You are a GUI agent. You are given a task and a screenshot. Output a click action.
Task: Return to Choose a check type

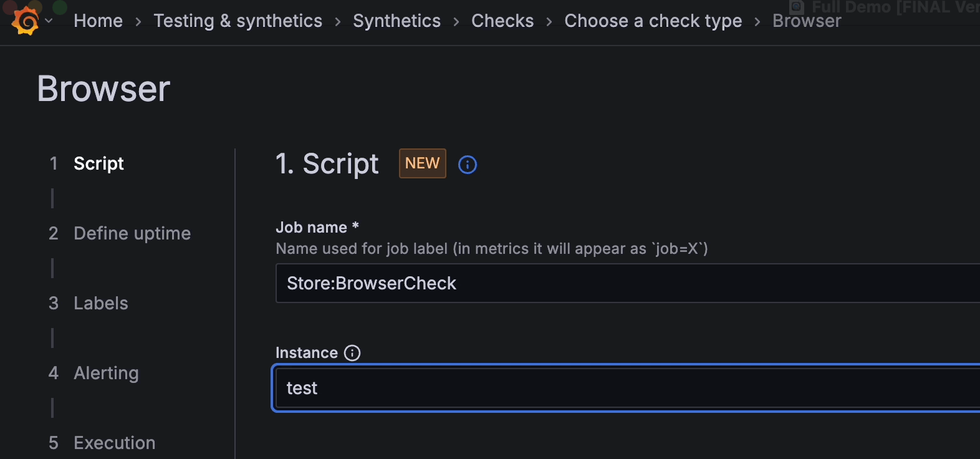[653, 21]
